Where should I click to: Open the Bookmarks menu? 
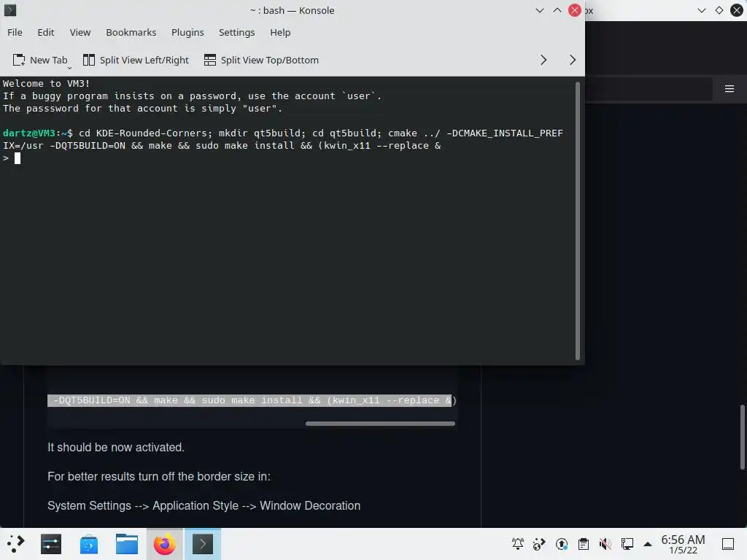tap(131, 32)
